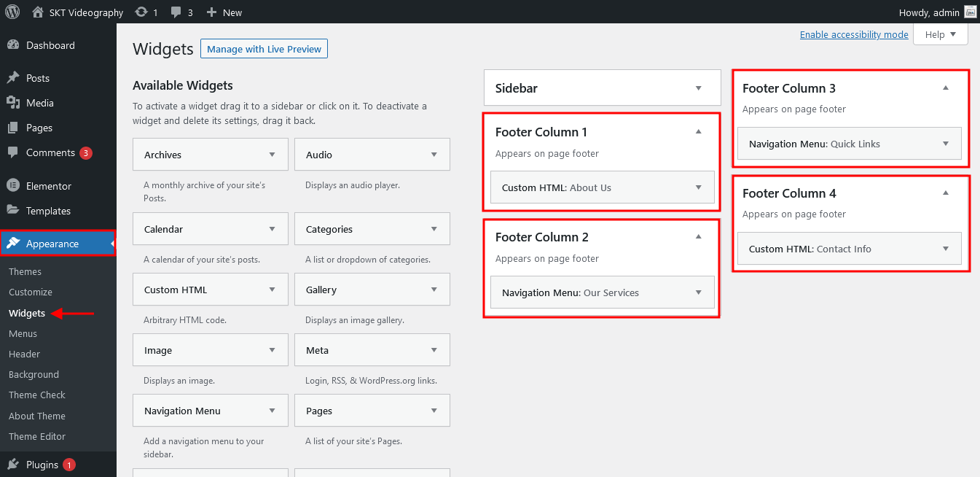
Task: Open the Dashboard menu item
Action: click(58, 45)
